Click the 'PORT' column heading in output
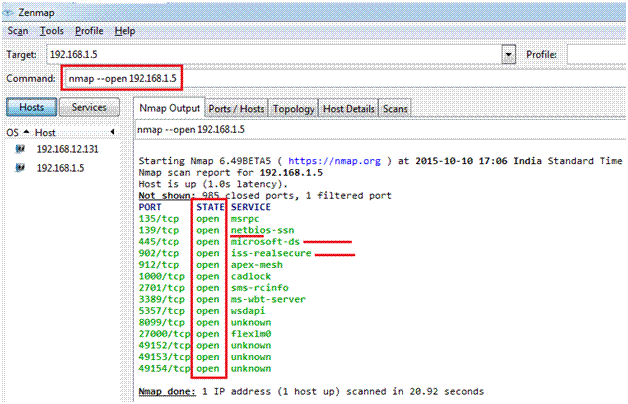This screenshot has width=628, height=404. (150, 207)
